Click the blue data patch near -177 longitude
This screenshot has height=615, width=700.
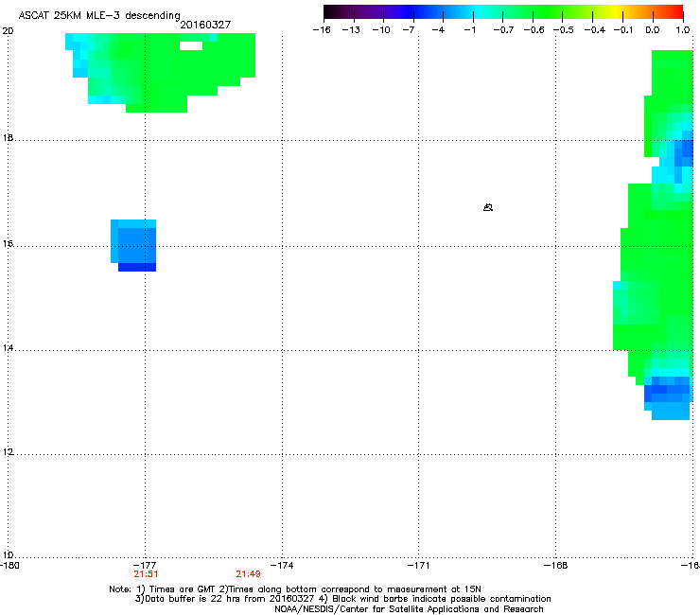133,245
